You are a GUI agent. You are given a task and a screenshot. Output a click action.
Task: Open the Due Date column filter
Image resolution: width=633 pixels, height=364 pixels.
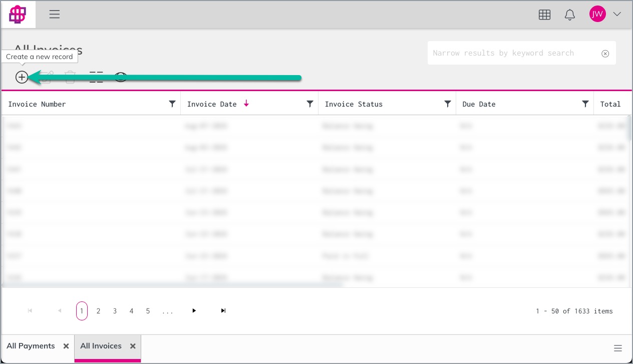click(x=585, y=104)
